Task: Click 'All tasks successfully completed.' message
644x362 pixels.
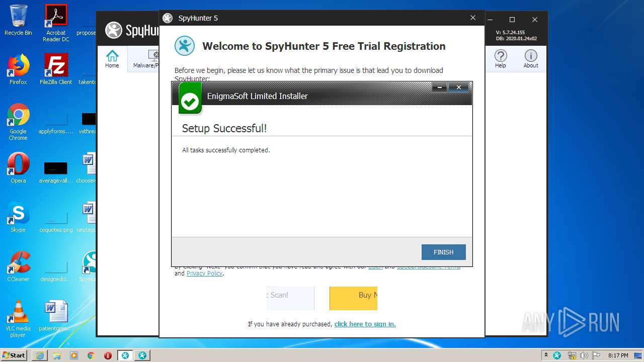Action: (x=226, y=150)
